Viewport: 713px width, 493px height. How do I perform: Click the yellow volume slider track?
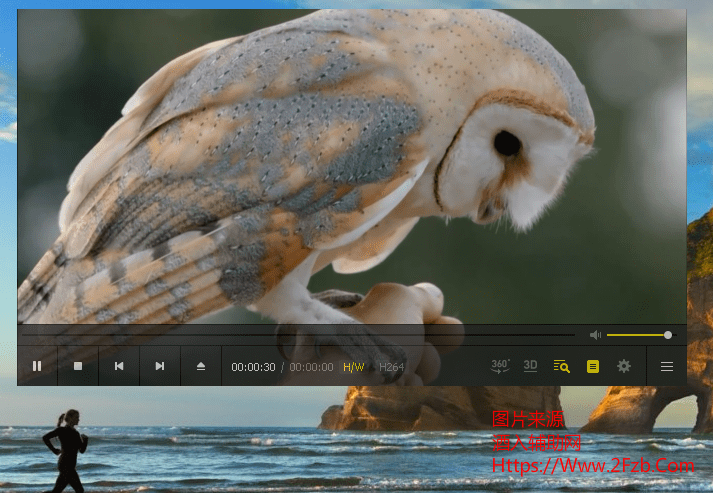[636, 335]
